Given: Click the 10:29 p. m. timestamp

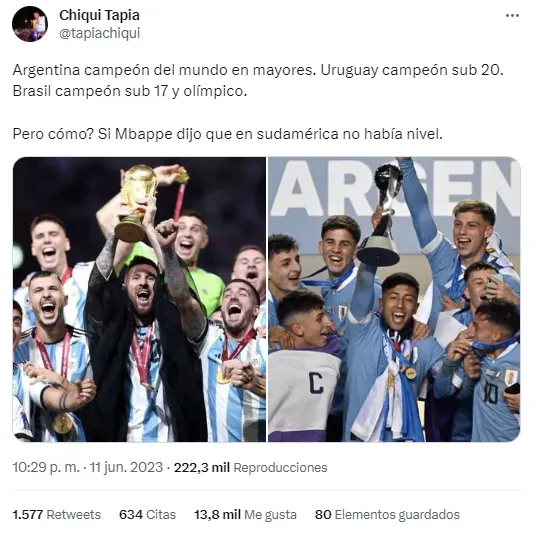Looking at the screenshot, I should coord(46,467).
